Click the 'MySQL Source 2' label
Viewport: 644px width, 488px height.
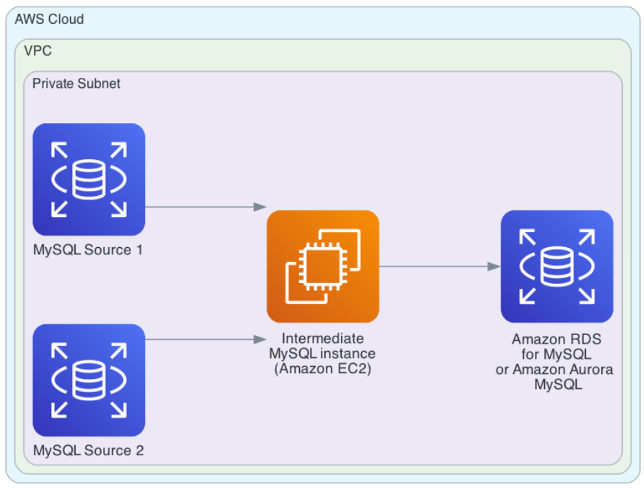88,451
